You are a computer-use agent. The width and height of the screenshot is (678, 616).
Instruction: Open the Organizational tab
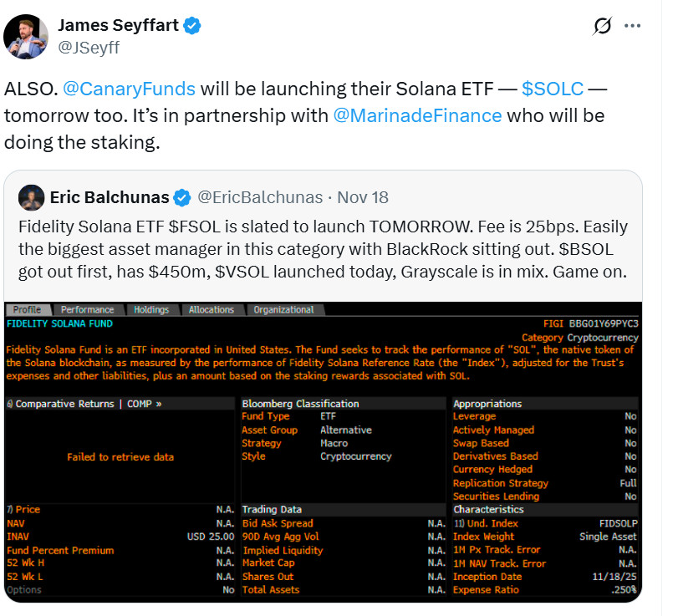pos(283,309)
